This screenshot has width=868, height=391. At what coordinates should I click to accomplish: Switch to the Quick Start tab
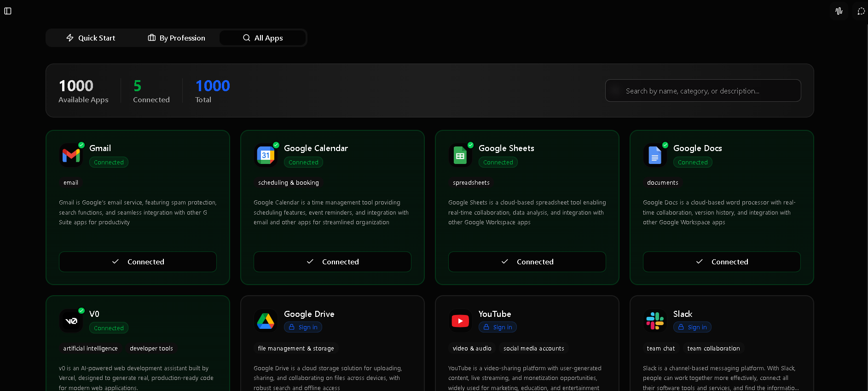coord(91,38)
